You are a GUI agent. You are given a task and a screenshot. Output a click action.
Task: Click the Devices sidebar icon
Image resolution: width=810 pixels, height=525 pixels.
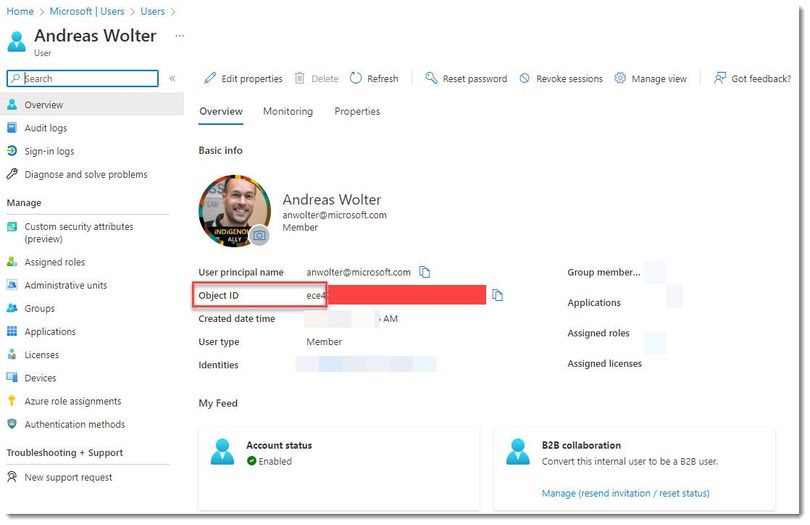tap(12, 378)
